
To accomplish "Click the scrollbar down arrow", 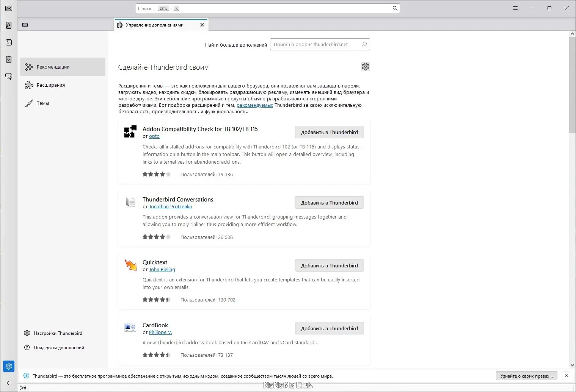I will [x=572, y=365].
